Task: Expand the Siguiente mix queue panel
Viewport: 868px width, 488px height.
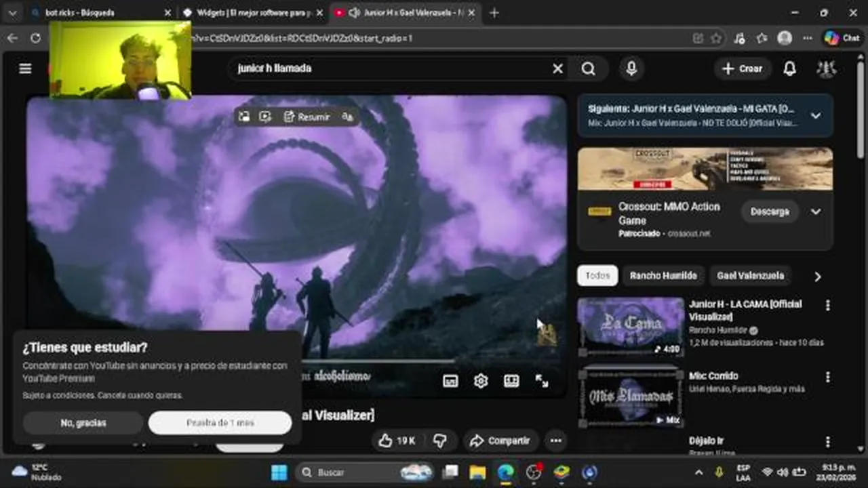Action: 816,116
